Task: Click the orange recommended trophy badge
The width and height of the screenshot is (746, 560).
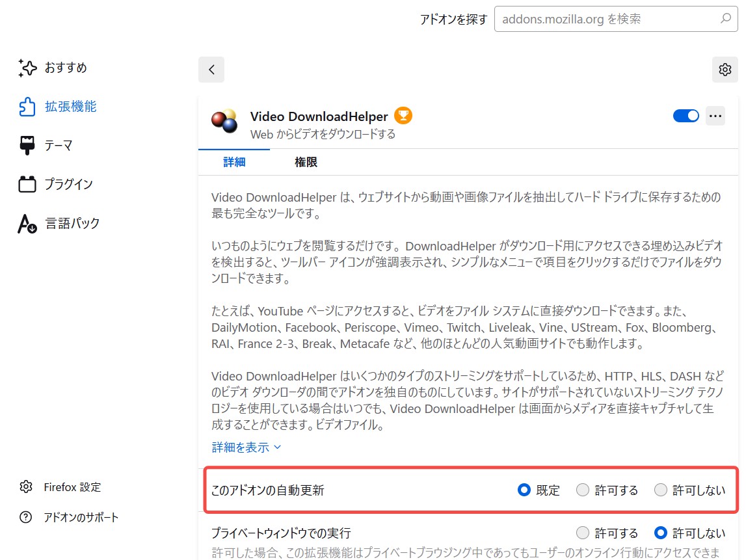Action: click(403, 116)
